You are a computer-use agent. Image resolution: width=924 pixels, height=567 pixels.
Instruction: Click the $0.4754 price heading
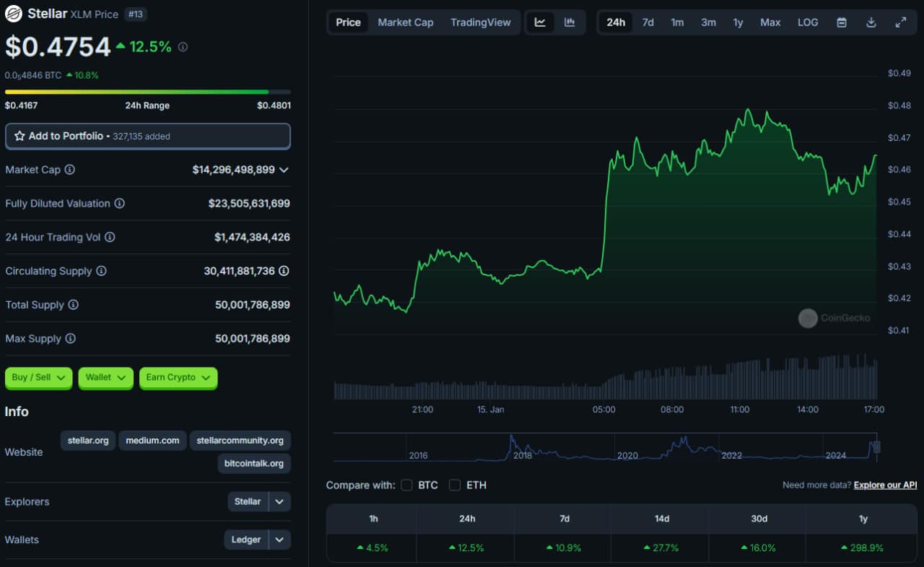[x=58, y=46]
